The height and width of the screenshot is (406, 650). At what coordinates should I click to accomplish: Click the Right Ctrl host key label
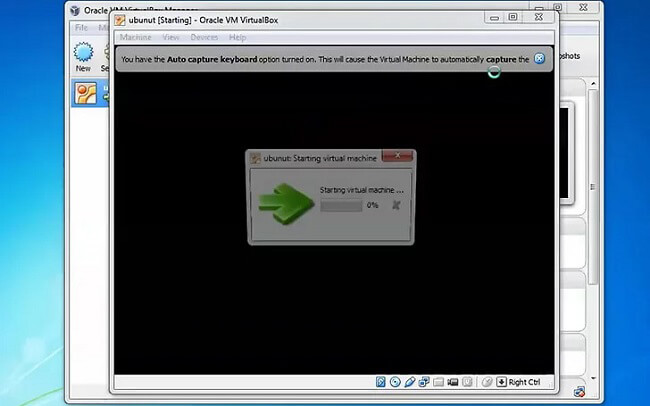point(524,382)
